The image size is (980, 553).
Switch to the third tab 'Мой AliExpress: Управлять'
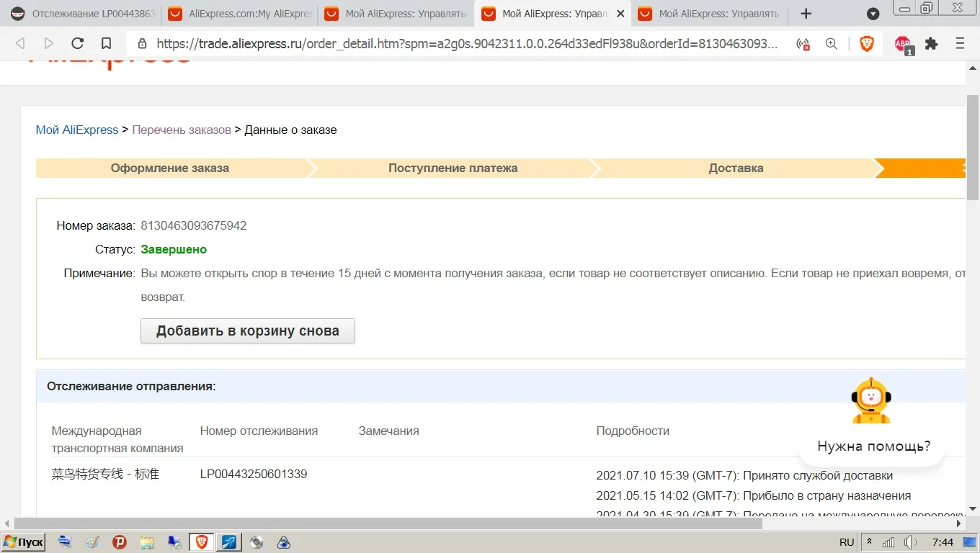point(396,14)
